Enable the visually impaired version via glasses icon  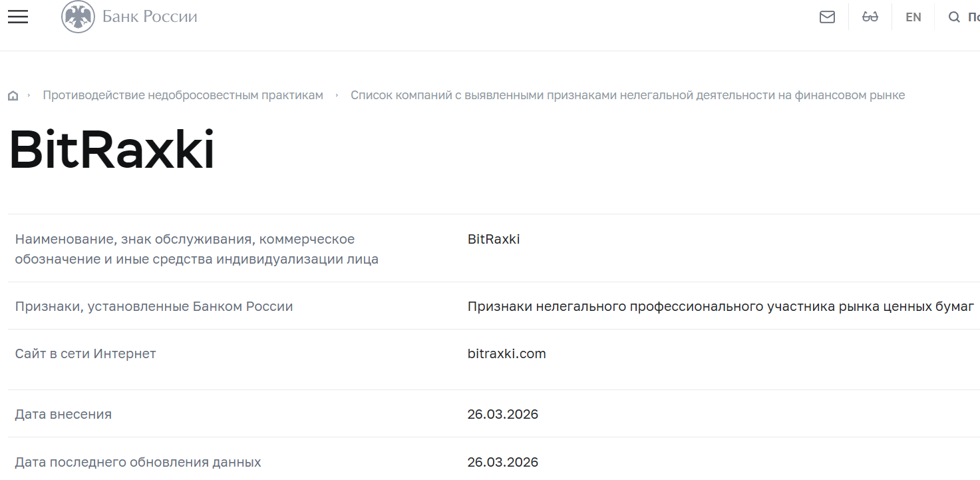870,17
